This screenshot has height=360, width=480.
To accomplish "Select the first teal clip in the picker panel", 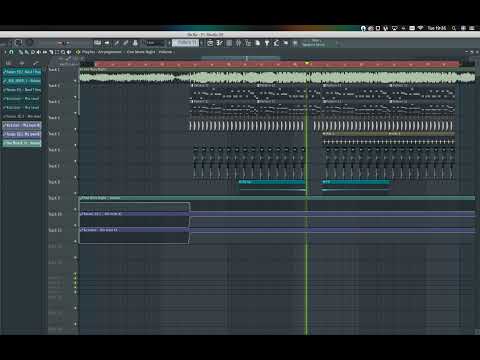I will pyautogui.click(x=22, y=72).
